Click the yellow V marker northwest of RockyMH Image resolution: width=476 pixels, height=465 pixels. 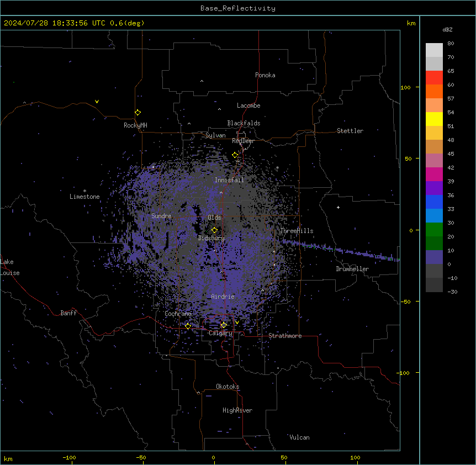point(97,102)
